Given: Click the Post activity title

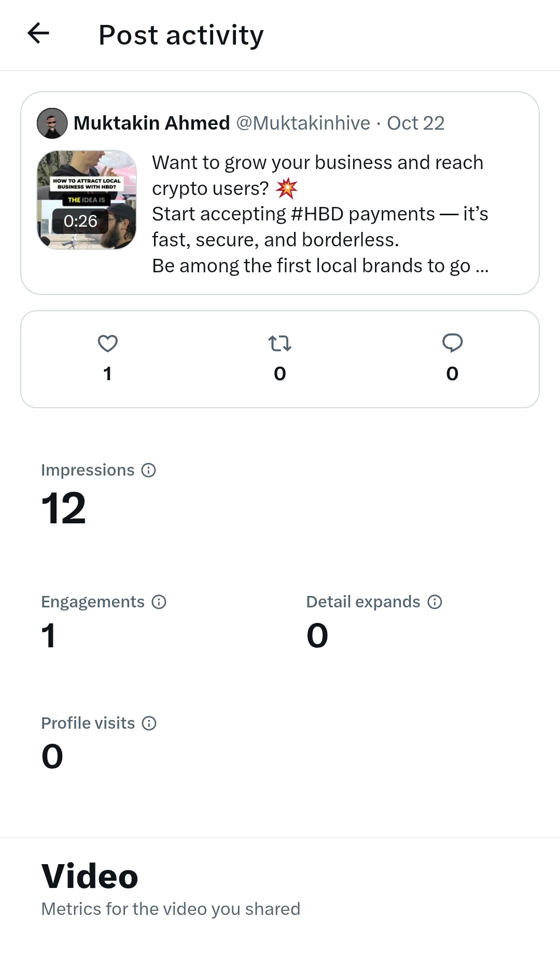Looking at the screenshot, I should point(181,35).
